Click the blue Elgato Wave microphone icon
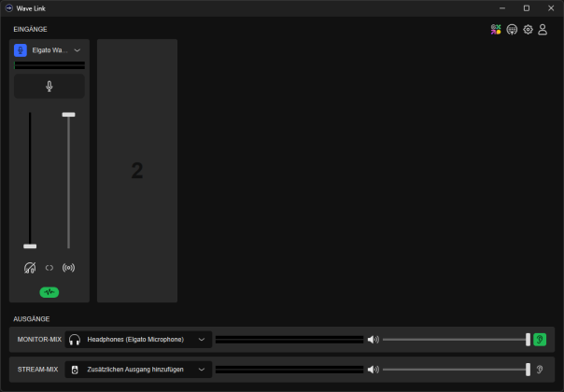The height and width of the screenshot is (392, 564). tap(21, 50)
